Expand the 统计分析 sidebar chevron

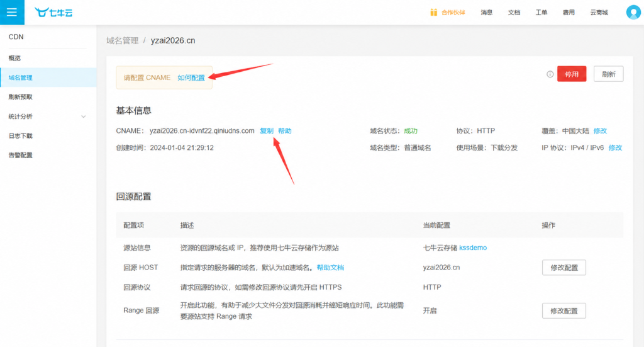pyautogui.click(x=84, y=117)
